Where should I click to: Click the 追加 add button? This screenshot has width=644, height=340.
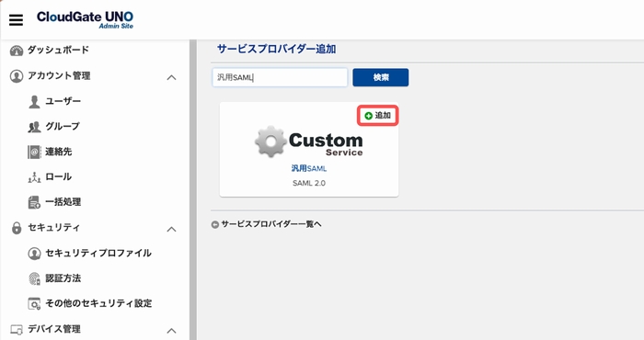[377, 116]
